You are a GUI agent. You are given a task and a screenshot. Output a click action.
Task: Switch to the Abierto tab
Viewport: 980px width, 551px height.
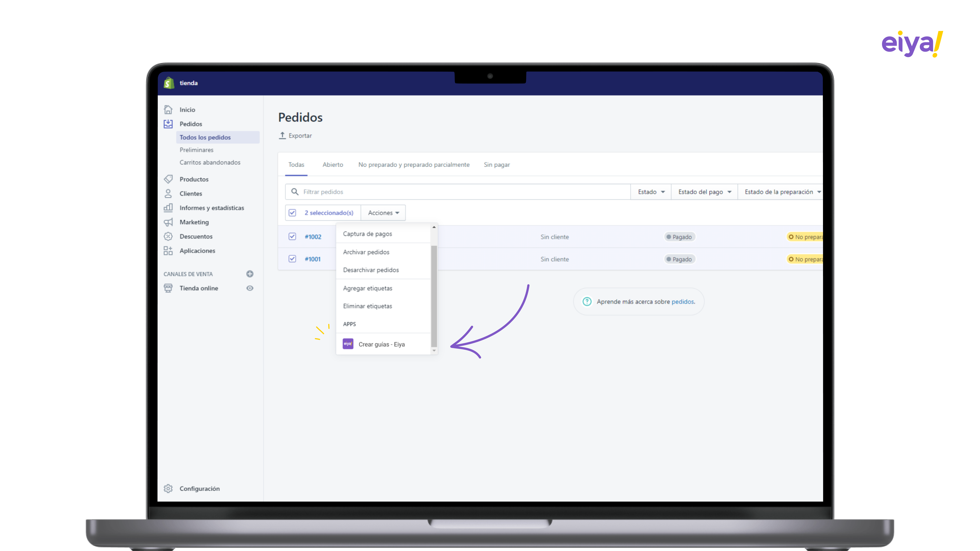(333, 165)
